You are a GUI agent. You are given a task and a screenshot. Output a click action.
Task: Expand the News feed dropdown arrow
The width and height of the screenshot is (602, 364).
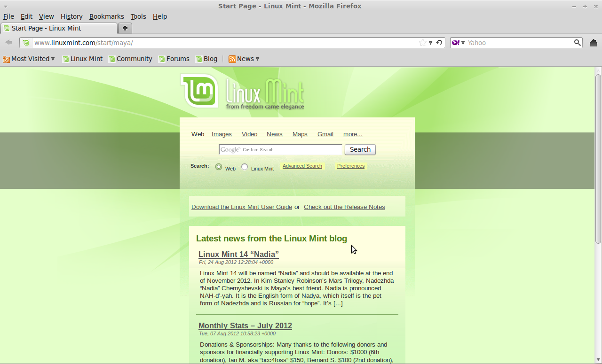coord(257,59)
